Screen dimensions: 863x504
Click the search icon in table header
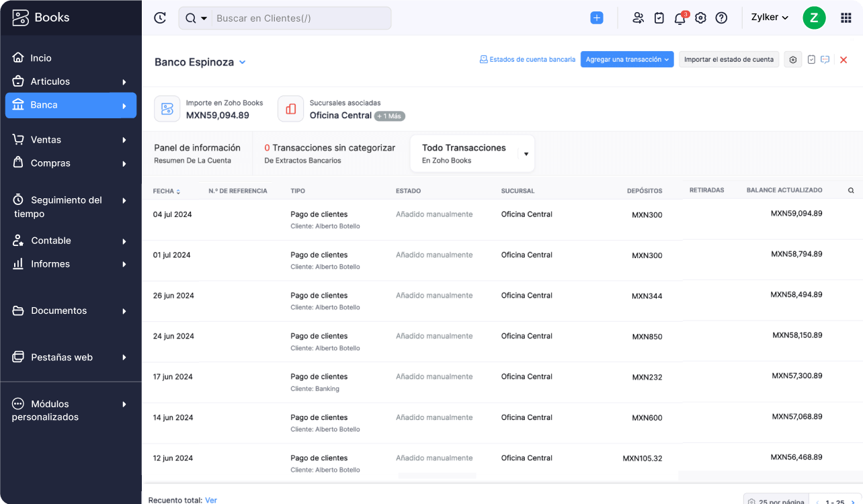coord(851,191)
